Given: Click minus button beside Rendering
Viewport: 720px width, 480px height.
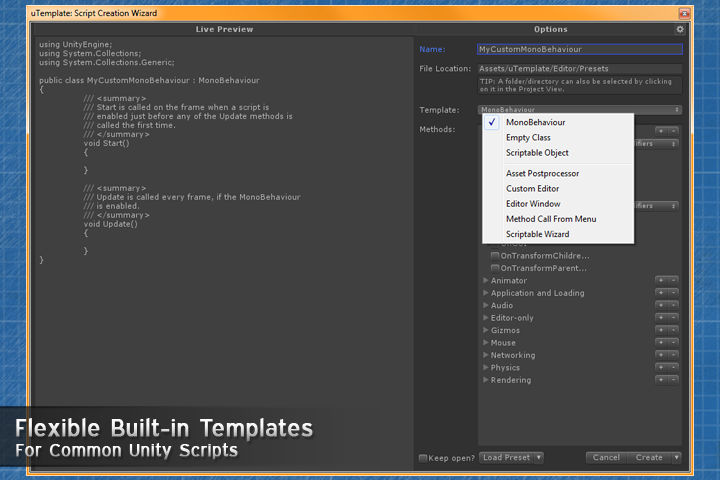Looking at the screenshot, I should (x=674, y=381).
